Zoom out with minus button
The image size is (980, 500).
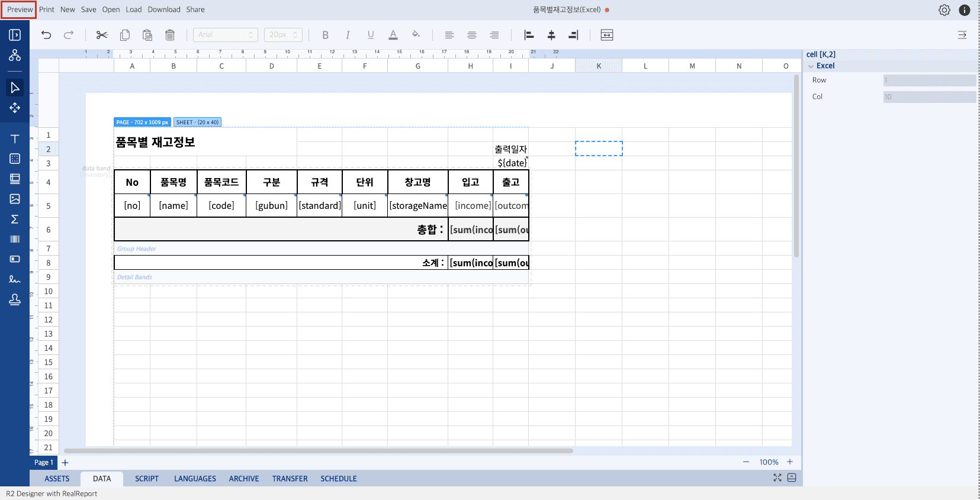click(x=746, y=462)
